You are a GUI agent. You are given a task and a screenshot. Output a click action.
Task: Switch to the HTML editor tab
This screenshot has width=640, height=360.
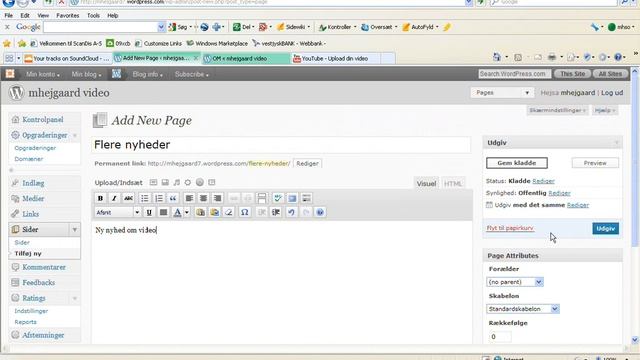click(453, 184)
